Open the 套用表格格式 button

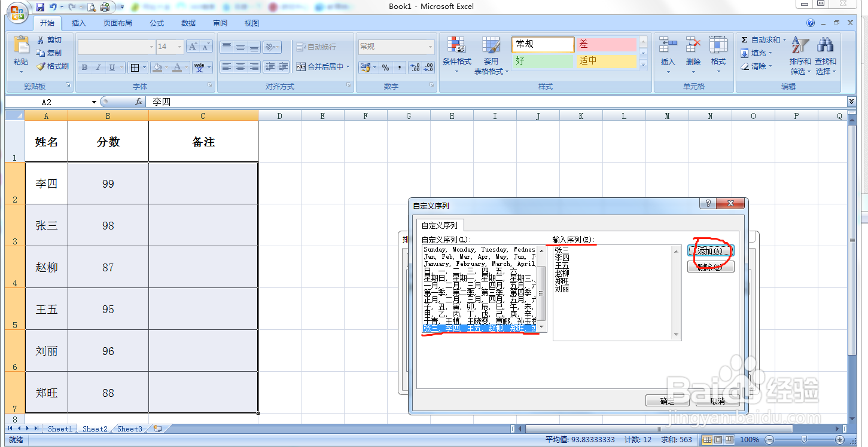(491, 56)
